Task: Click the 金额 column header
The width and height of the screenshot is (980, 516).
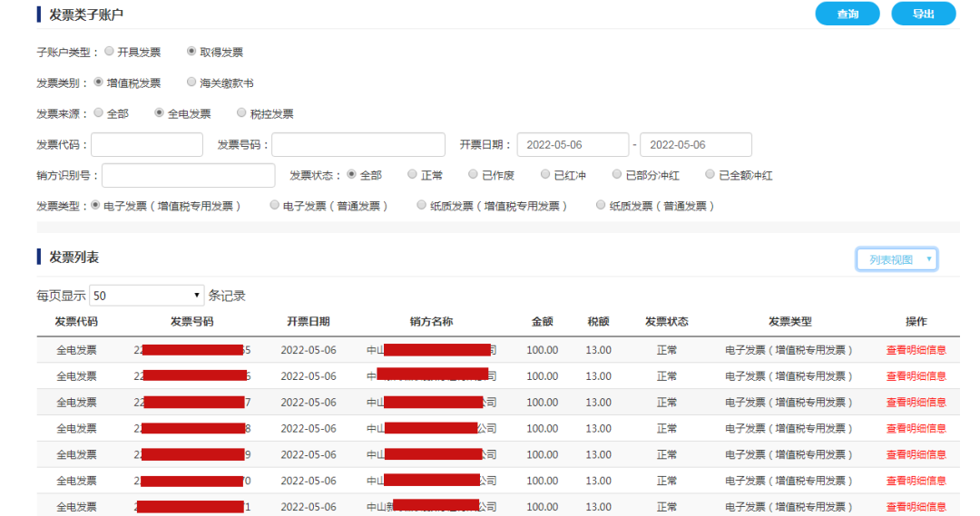Action: pyautogui.click(x=542, y=322)
